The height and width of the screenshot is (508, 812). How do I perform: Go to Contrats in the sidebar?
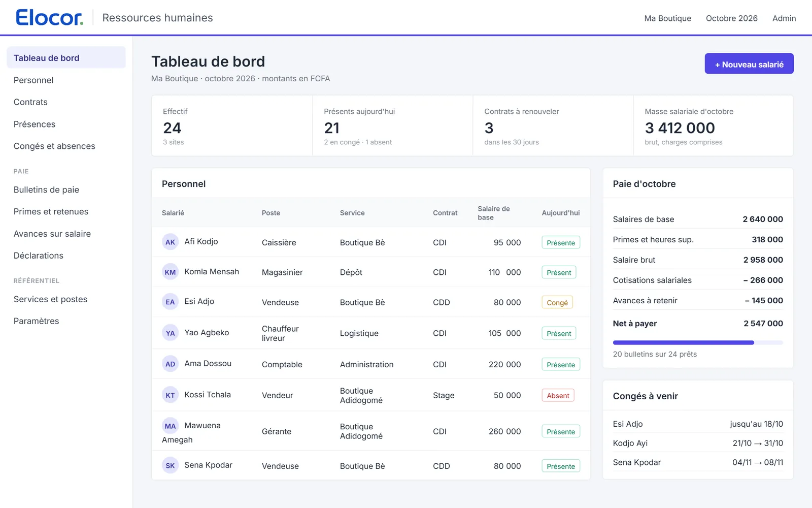(x=66, y=102)
